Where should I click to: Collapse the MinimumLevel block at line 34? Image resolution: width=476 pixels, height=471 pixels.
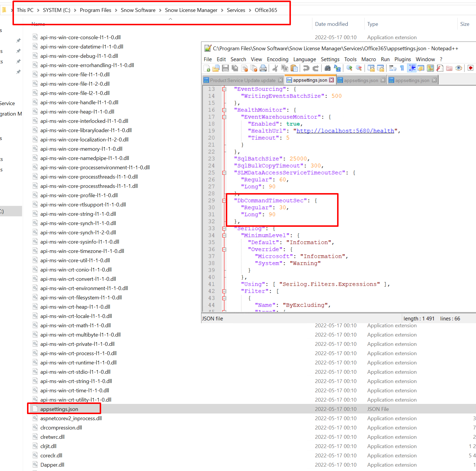(x=224, y=236)
